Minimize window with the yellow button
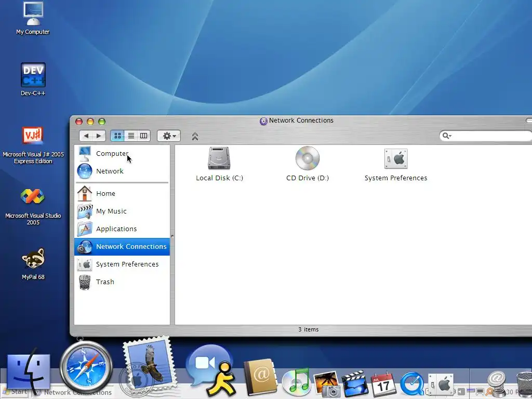Viewport: 532px width, 399px height. click(90, 122)
